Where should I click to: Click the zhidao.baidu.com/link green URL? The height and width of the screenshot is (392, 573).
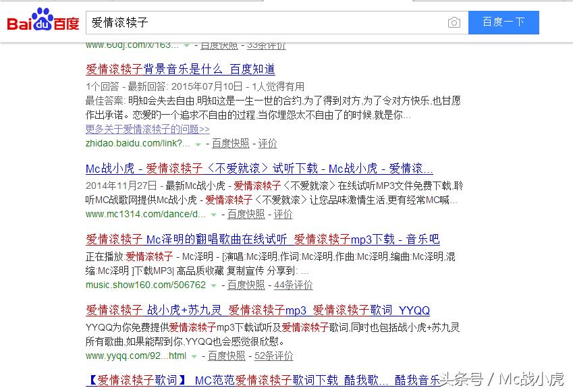138,143
